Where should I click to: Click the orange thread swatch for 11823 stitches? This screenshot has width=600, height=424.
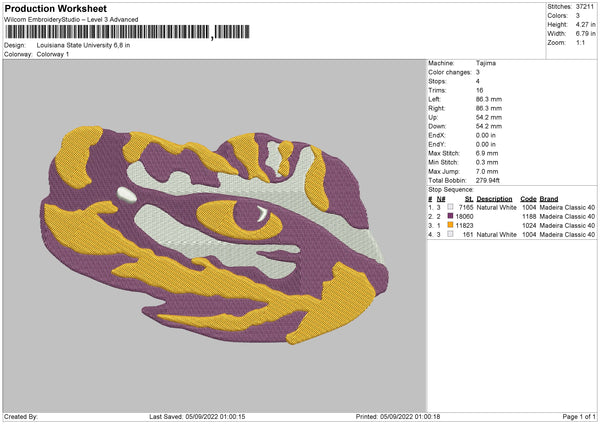(x=450, y=225)
